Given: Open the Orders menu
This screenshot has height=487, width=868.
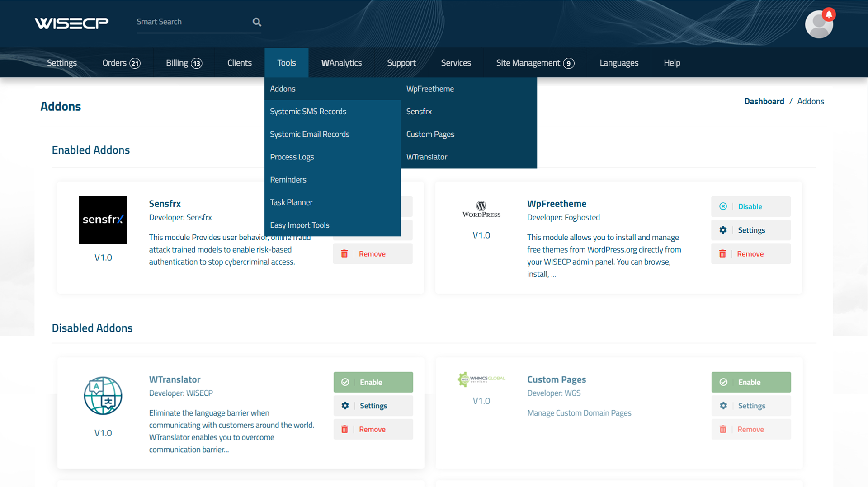Looking at the screenshot, I should 121,63.
